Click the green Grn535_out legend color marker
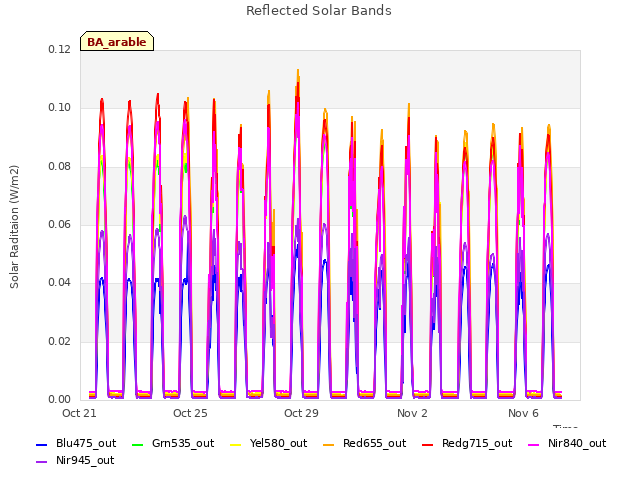Image resolution: width=640 pixels, height=480 pixels. click(138, 444)
